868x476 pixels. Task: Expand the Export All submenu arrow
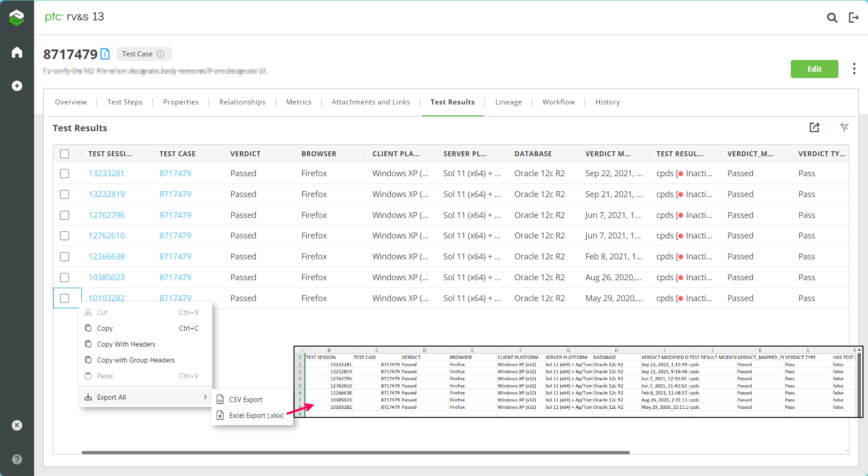(x=206, y=397)
